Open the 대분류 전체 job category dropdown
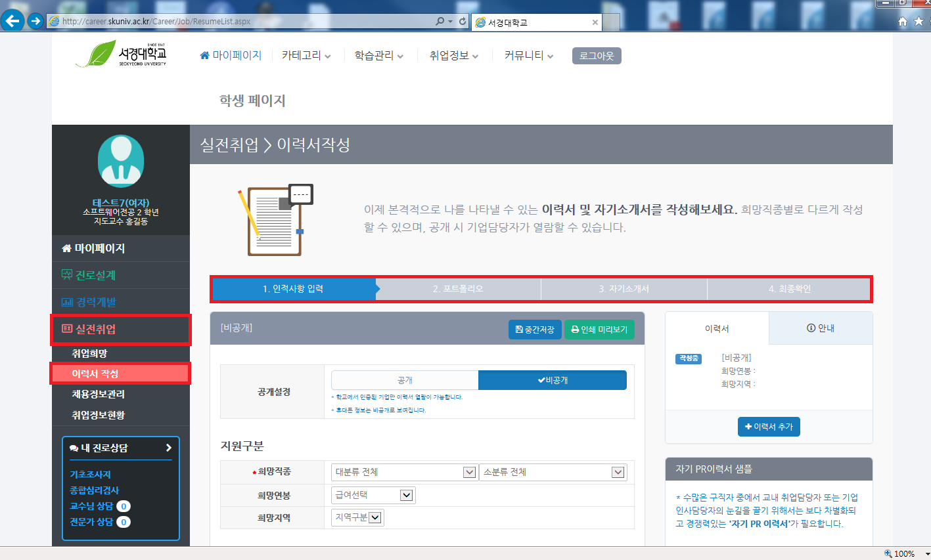Screen dimensions: 931x560 point(403,471)
